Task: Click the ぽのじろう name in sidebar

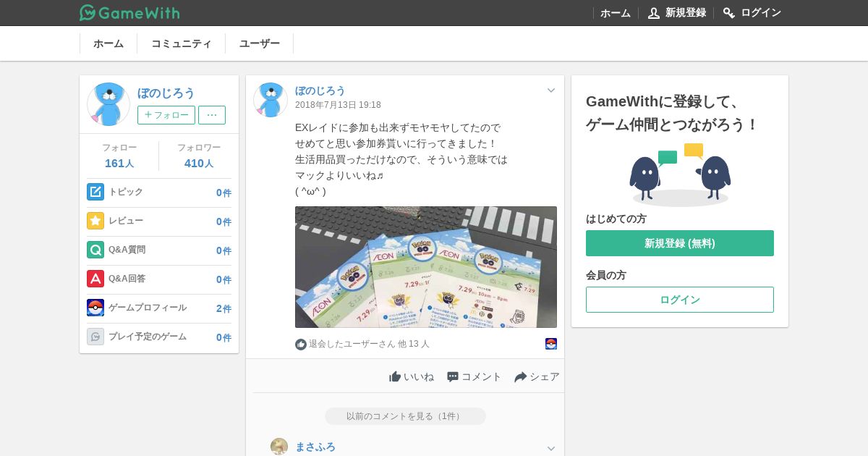Action: [x=166, y=93]
